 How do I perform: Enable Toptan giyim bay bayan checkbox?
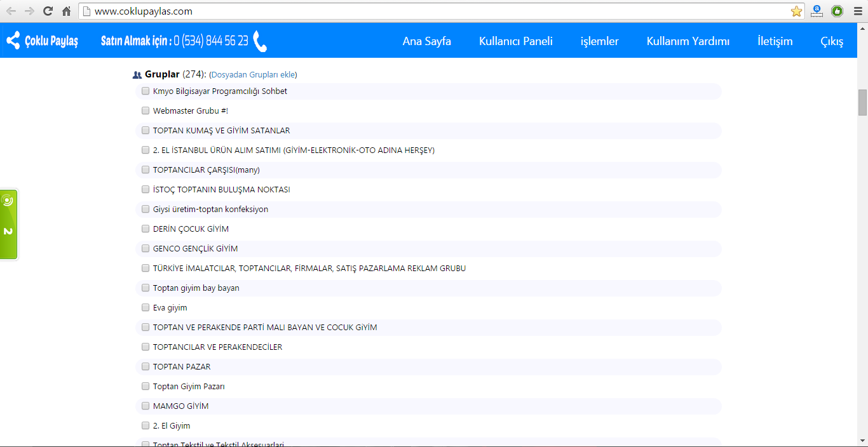(146, 288)
